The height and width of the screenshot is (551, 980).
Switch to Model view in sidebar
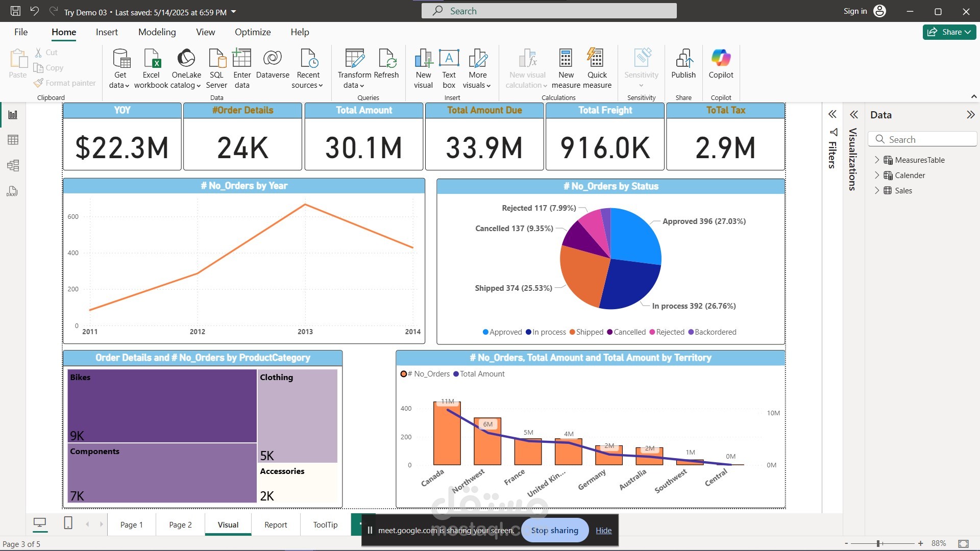coord(13,165)
